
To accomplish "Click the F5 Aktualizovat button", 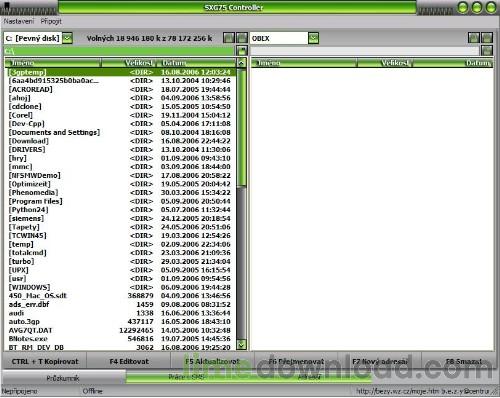I will coord(212,361).
